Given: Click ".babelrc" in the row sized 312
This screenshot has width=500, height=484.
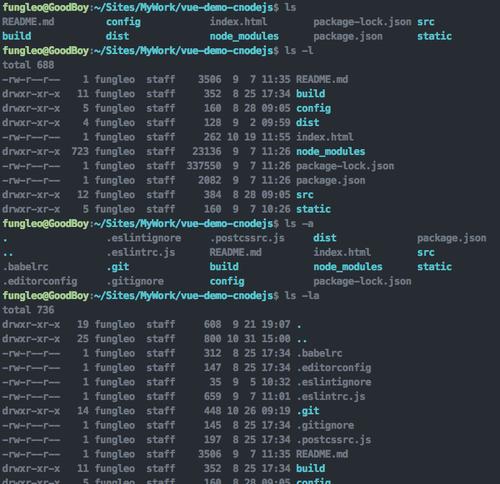Looking at the screenshot, I should coord(319,353).
